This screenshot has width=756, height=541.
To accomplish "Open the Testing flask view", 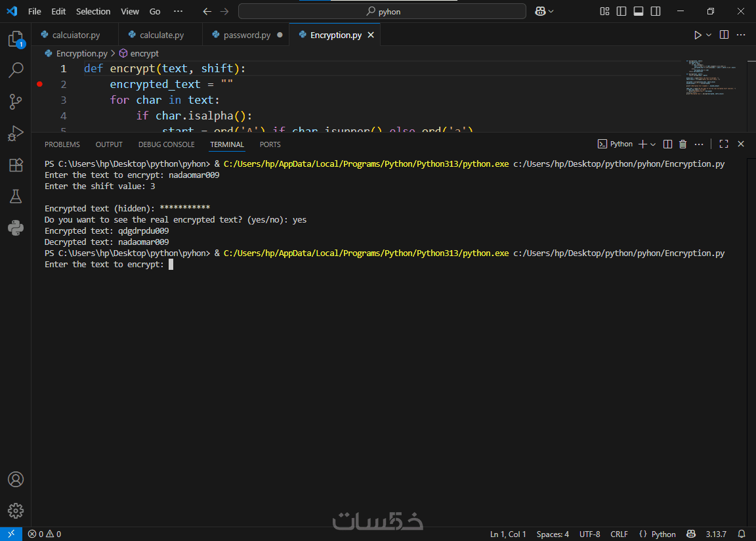I will pyautogui.click(x=16, y=196).
